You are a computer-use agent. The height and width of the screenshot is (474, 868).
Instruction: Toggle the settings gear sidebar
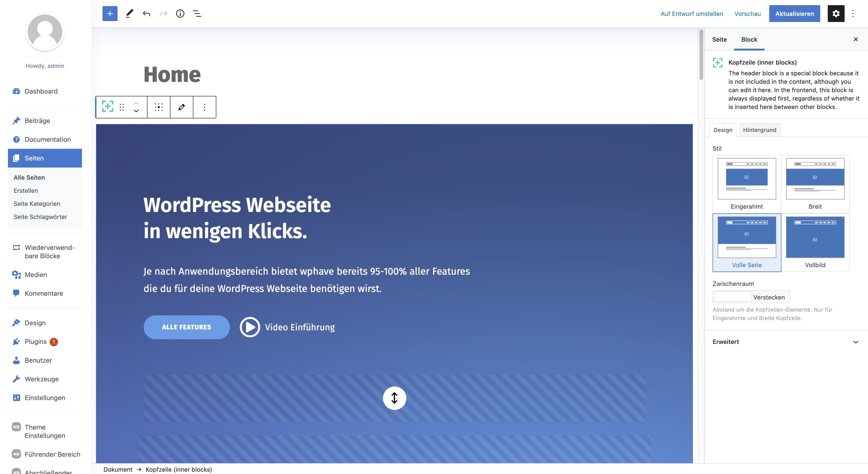click(836, 14)
